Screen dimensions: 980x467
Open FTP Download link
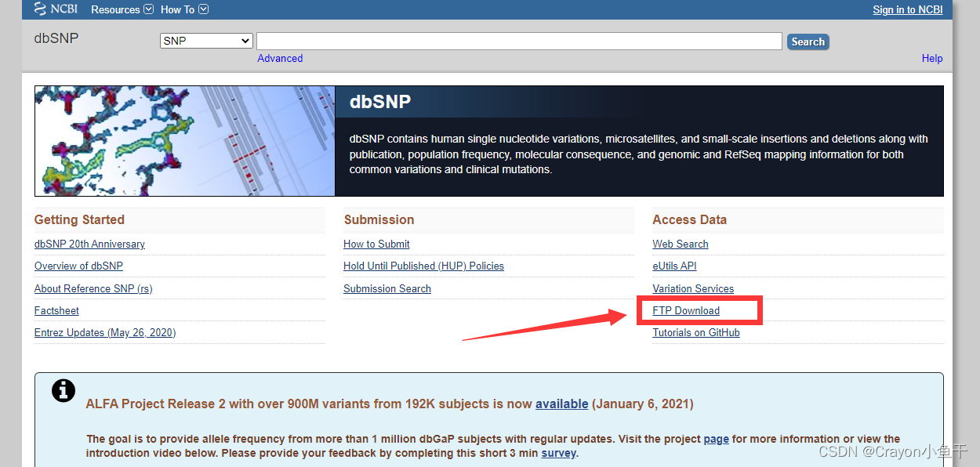click(x=686, y=310)
